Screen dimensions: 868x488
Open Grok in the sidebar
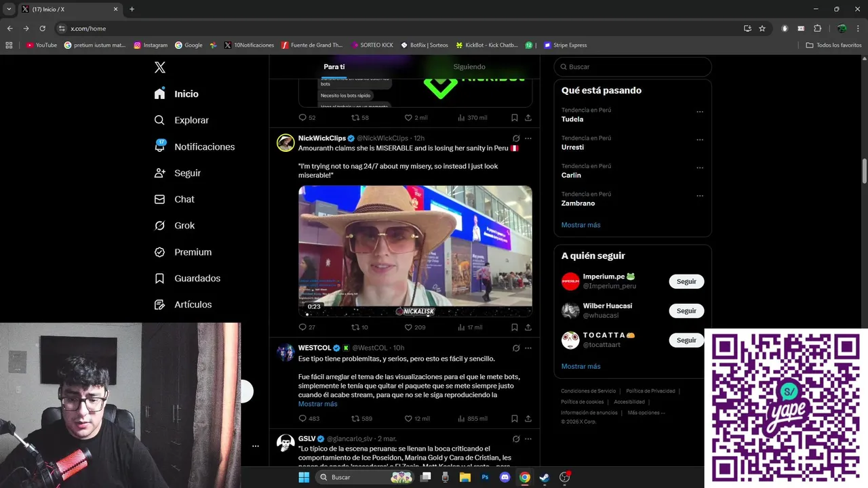pyautogui.click(x=174, y=226)
